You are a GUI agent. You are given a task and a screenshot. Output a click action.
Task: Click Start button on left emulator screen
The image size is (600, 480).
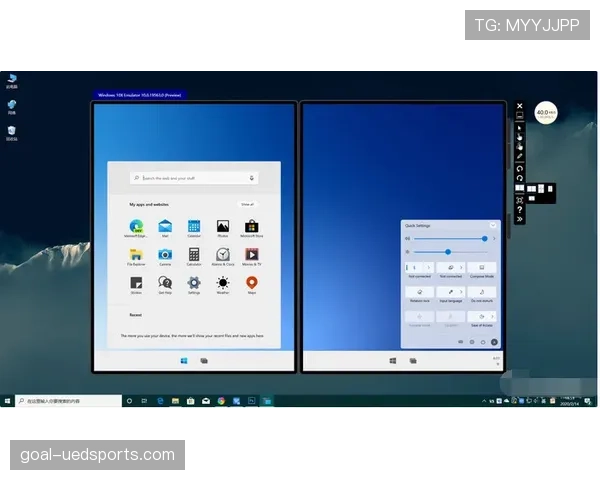coord(184,361)
